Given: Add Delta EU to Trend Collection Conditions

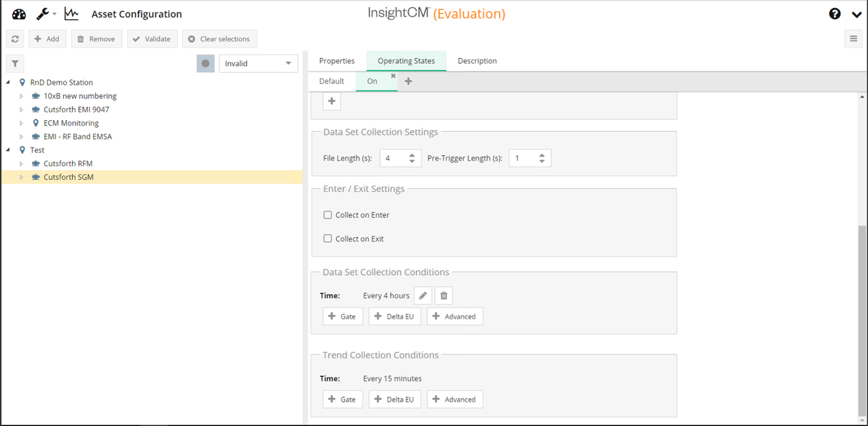Looking at the screenshot, I should pos(395,399).
